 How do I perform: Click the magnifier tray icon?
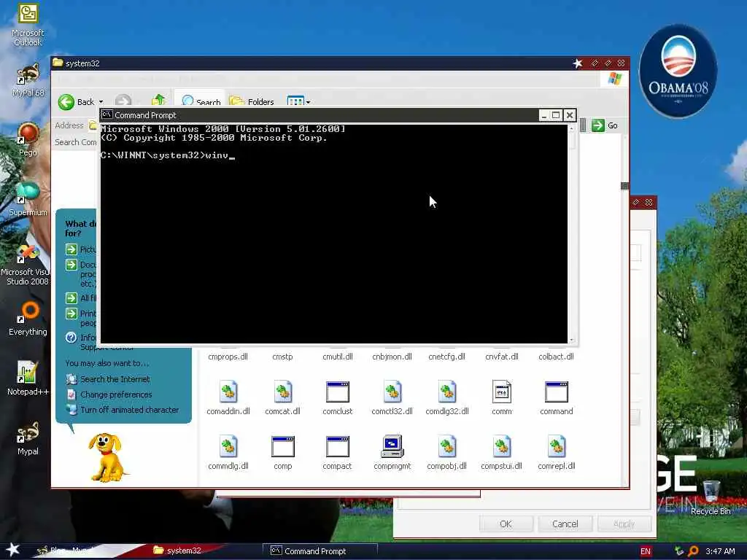pyautogui.click(x=693, y=551)
